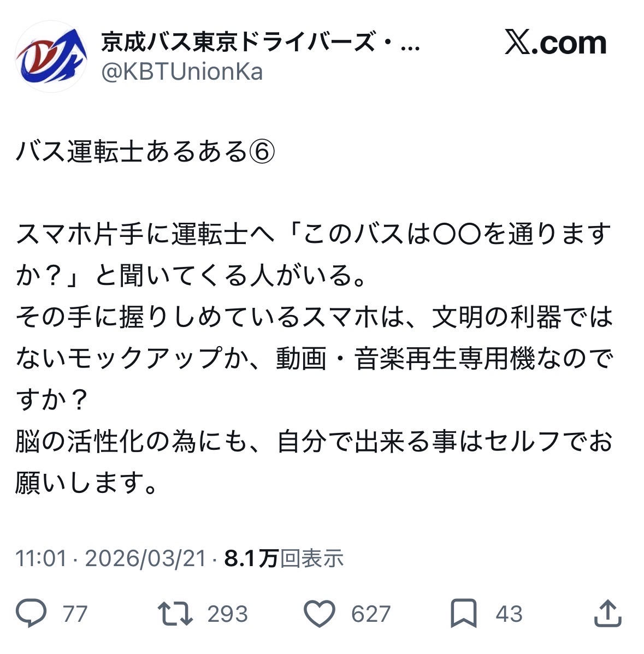View the 8.1万回表示 view count
644x654 pixels.
point(284,558)
